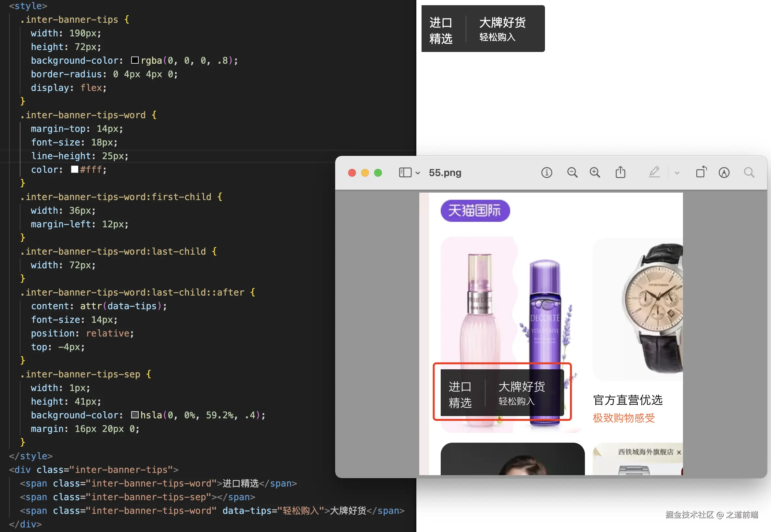Click the white #fff color swatch
771x532 pixels.
[75, 169]
